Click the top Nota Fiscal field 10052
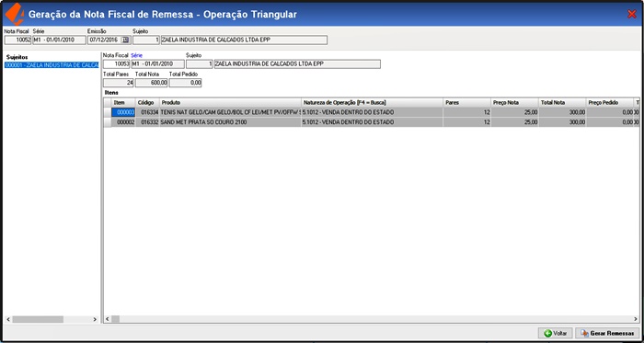Image resolution: width=644 pixels, height=343 pixels. tap(17, 40)
